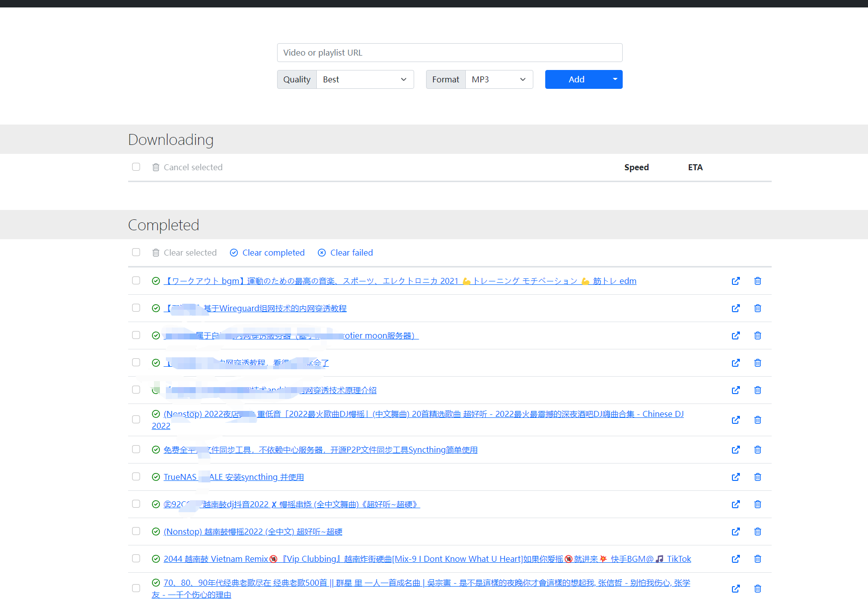The image size is (868, 602).
Task: Select the checkbox for the Wireguard tutorial entry
Action: click(136, 308)
